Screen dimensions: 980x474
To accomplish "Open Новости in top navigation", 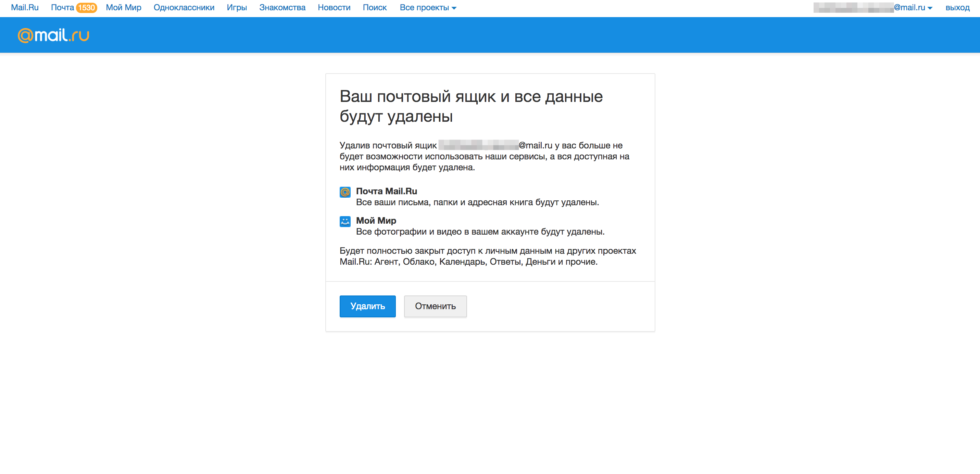I will point(334,8).
